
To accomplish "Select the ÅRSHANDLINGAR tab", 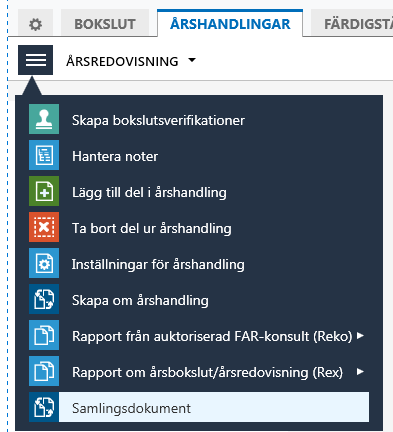I will pyautogui.click(x=230, y=24).
